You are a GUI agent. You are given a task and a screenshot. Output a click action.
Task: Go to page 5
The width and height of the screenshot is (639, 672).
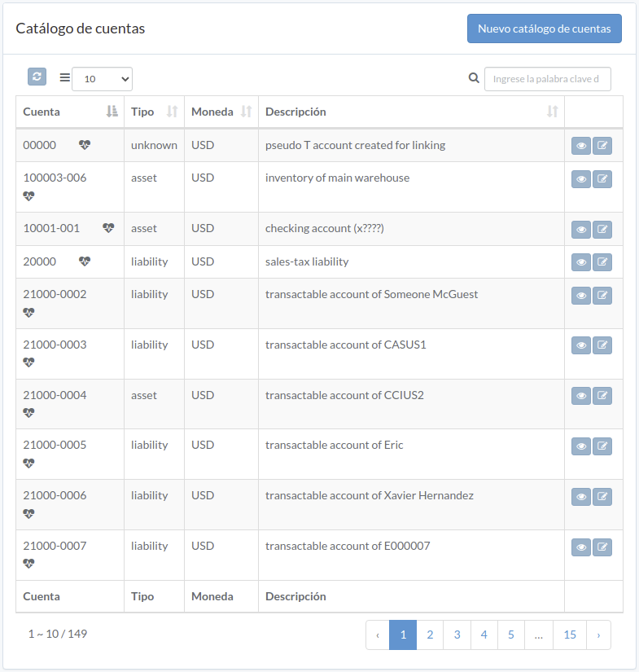click(511, 635)
